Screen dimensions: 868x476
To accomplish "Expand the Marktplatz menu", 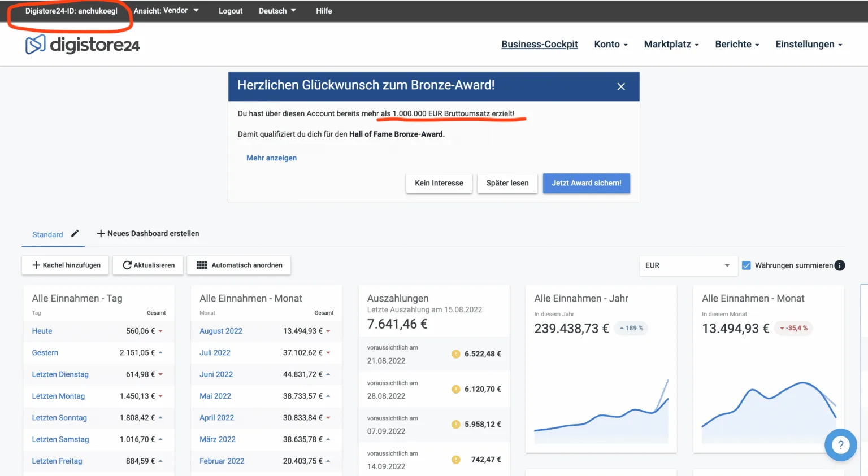I will [671, 44].
